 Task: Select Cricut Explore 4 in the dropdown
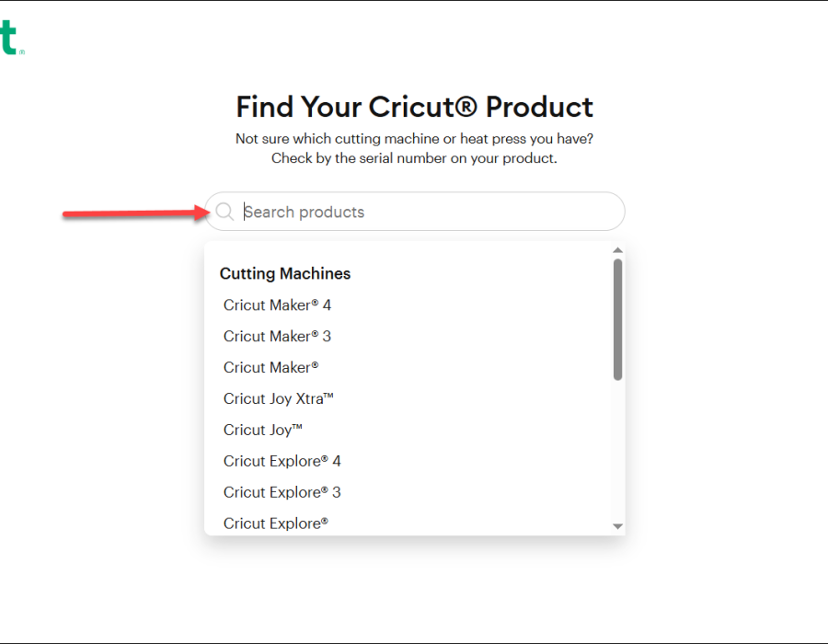tap(282, 462)
